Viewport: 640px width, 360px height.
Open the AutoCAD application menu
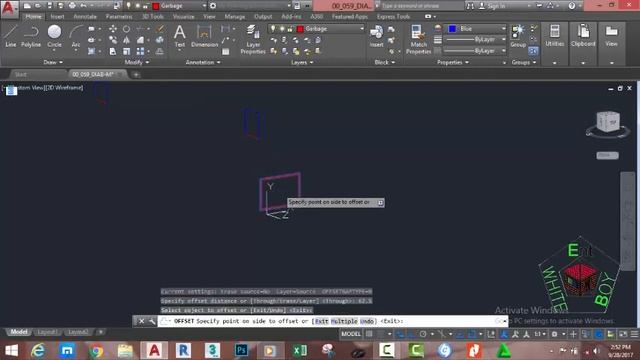coord(9,8)
